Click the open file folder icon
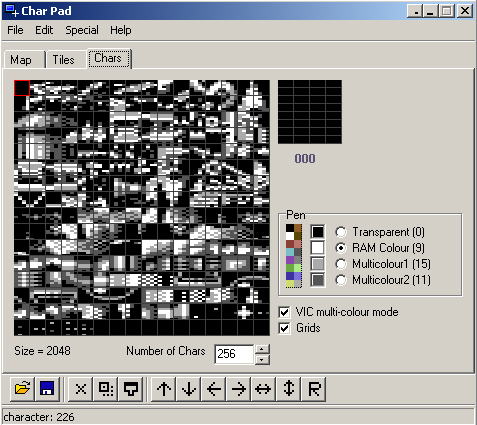Screen dimensions: 477x425 22,389
